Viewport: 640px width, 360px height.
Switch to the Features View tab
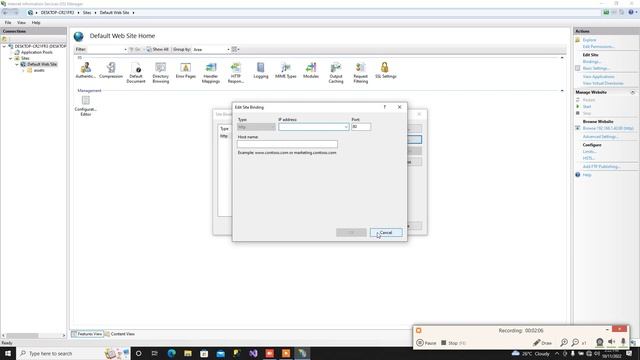[87, 334]
